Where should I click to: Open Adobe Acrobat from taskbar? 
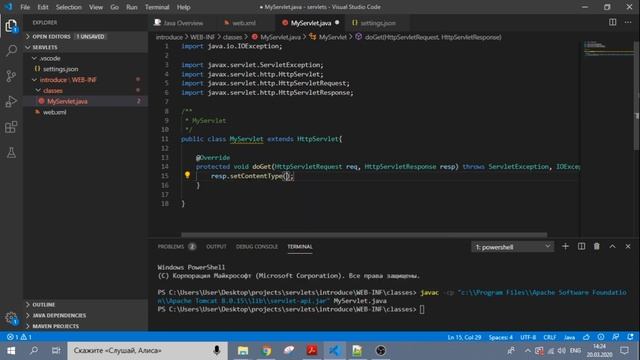[312, 350]
